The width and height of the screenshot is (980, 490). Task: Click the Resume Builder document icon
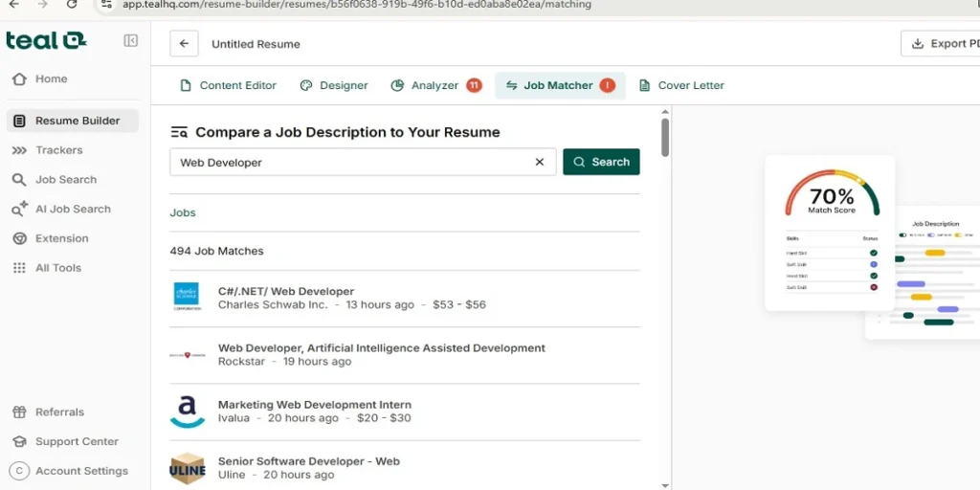19,121
